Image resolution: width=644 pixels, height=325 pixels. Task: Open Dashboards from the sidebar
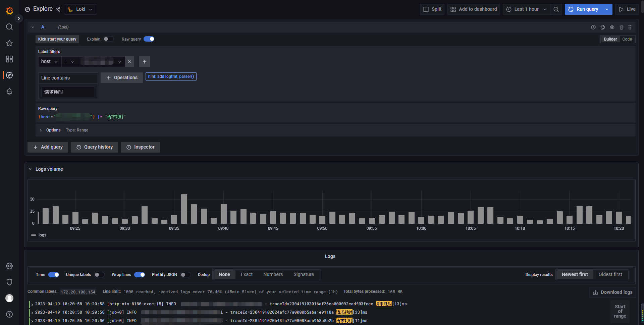click(x=9, y=59)
